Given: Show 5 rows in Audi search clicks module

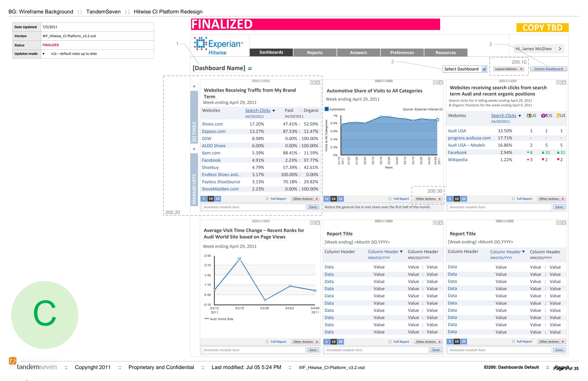Looking at the screenshot, I should [x=450, y=199].
